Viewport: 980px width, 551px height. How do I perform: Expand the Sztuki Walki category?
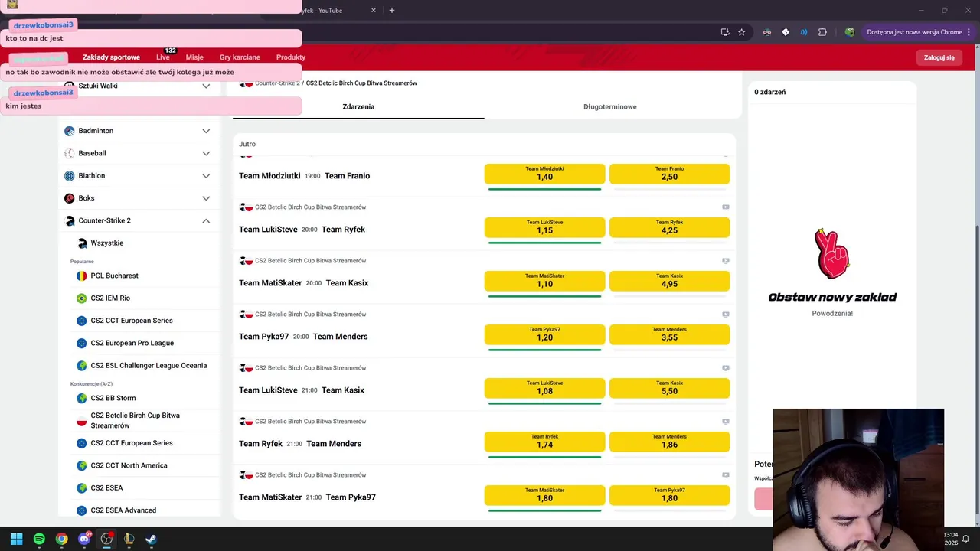206,86
